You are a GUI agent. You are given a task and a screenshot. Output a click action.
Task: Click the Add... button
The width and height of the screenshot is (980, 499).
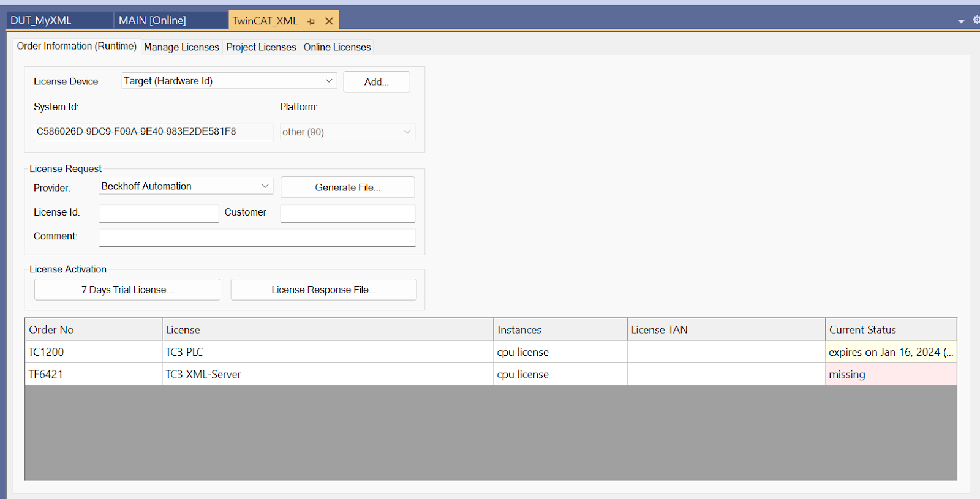(x=376, y=82)
